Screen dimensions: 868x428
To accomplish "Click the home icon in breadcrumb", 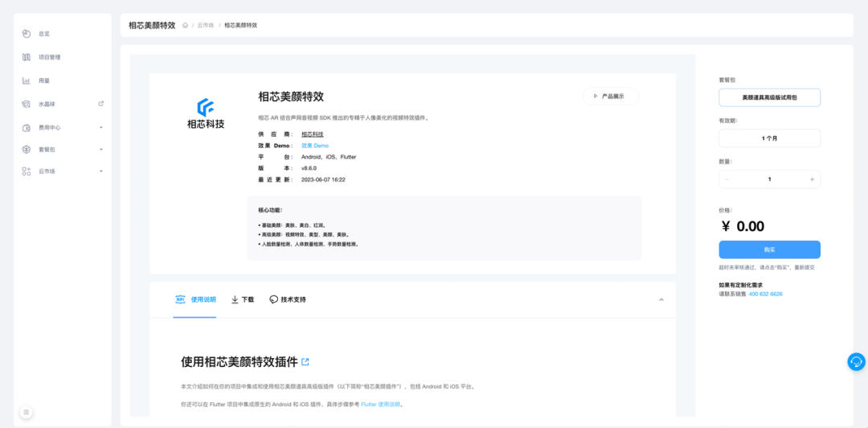I will 186,26.
